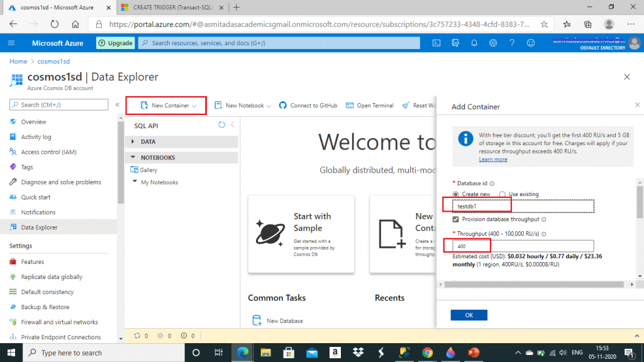Image resolution: width=644 pixels, height=362 pixels.
Task: Click the Add Container horizontal scrollbar
Action: pos(533,285)
